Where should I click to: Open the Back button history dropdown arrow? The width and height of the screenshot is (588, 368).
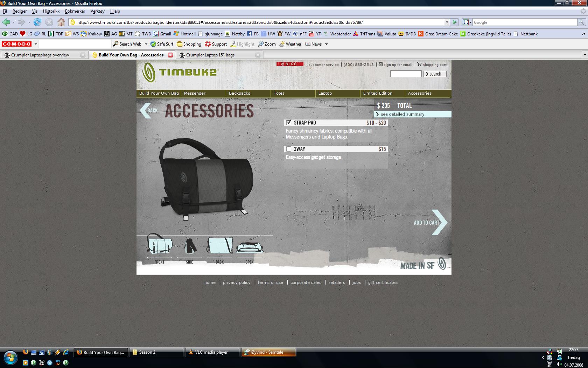[14, 22]
